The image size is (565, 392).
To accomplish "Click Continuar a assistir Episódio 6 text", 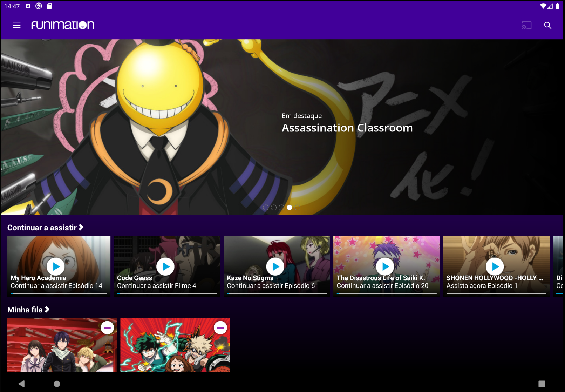I will point(271,286).
